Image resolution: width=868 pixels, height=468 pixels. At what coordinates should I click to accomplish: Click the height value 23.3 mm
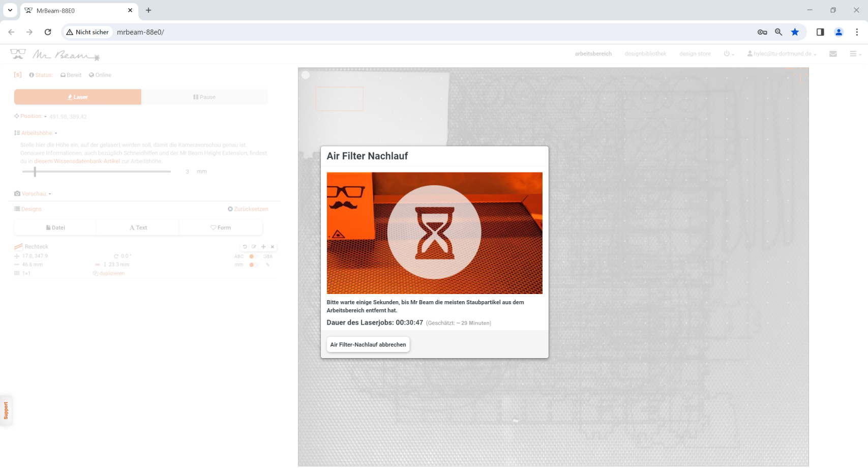119,265
